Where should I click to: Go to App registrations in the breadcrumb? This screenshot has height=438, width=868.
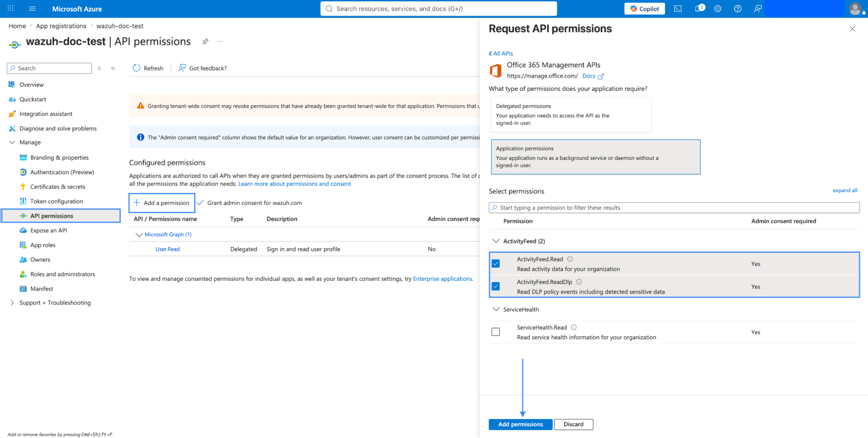coord(61,26)
